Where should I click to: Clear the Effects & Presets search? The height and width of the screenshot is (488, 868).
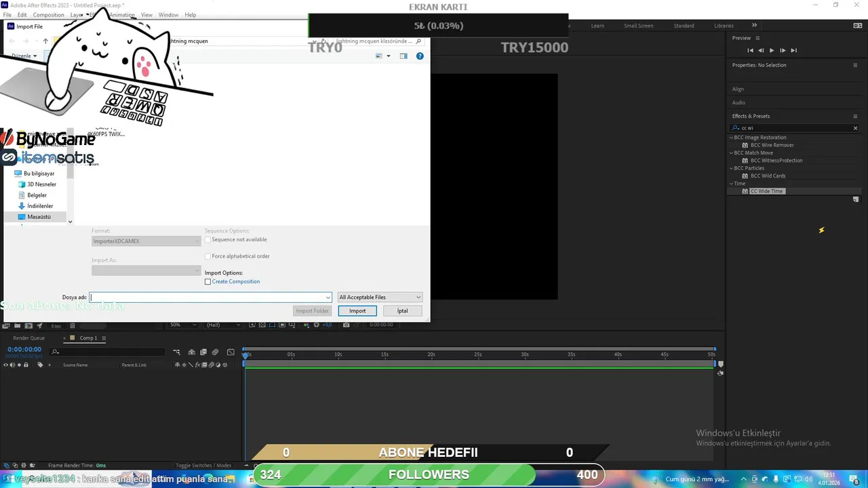855,127
